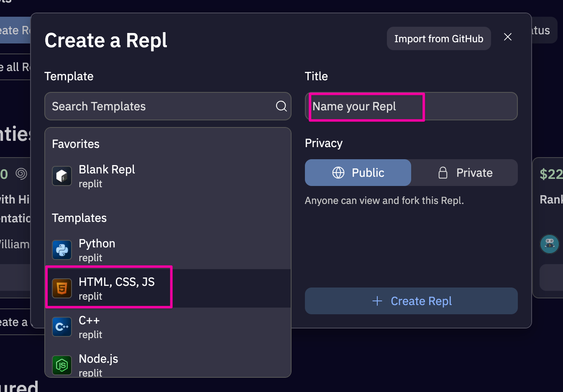Click Import from GitHub button
The width and height of the screenshot is (563, 392).
[x=439, y=38]
